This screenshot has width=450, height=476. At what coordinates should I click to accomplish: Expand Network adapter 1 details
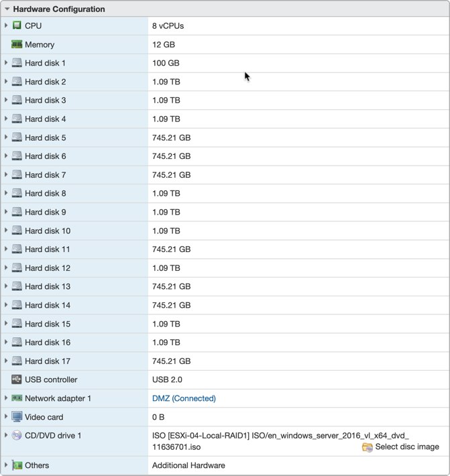pos(6,398)
